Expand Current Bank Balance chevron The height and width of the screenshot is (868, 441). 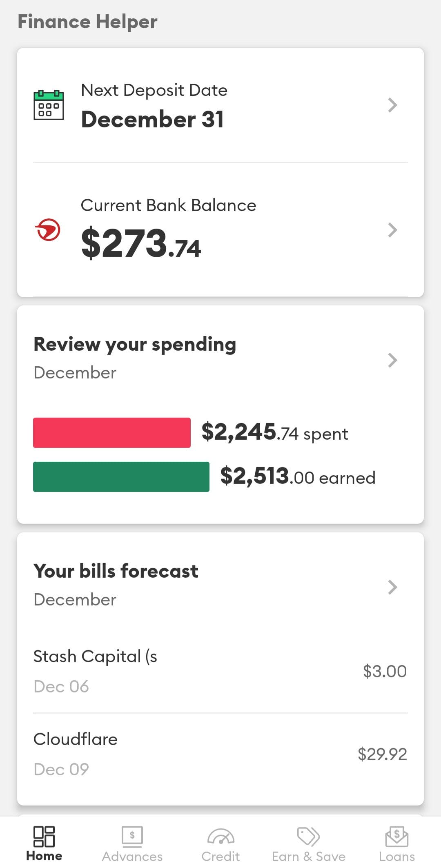[x=392, y=230]
